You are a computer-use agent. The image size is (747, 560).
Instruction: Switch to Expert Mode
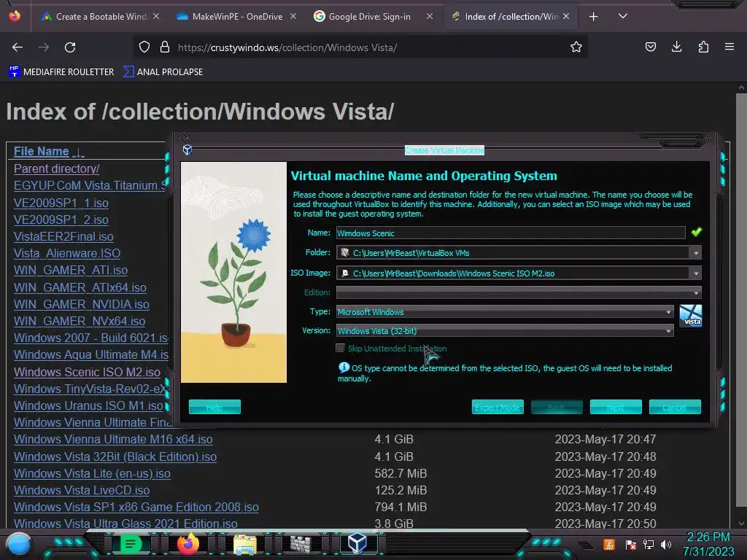coord(498,407)
